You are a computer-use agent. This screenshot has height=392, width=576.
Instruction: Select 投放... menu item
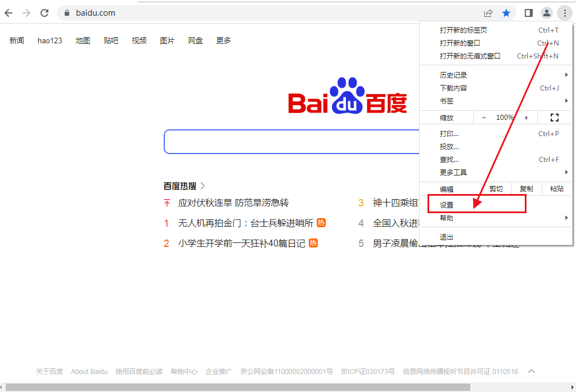(x=496, y=147)
